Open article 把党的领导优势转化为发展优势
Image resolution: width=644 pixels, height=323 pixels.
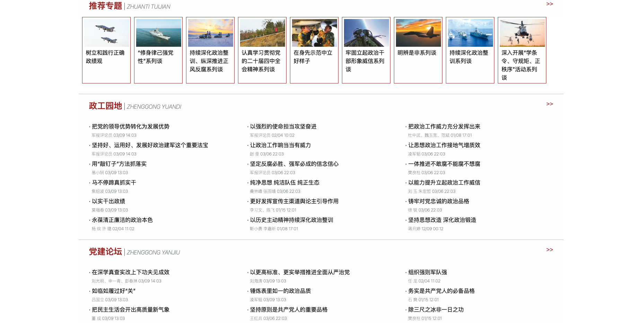(x=131, y=127)
